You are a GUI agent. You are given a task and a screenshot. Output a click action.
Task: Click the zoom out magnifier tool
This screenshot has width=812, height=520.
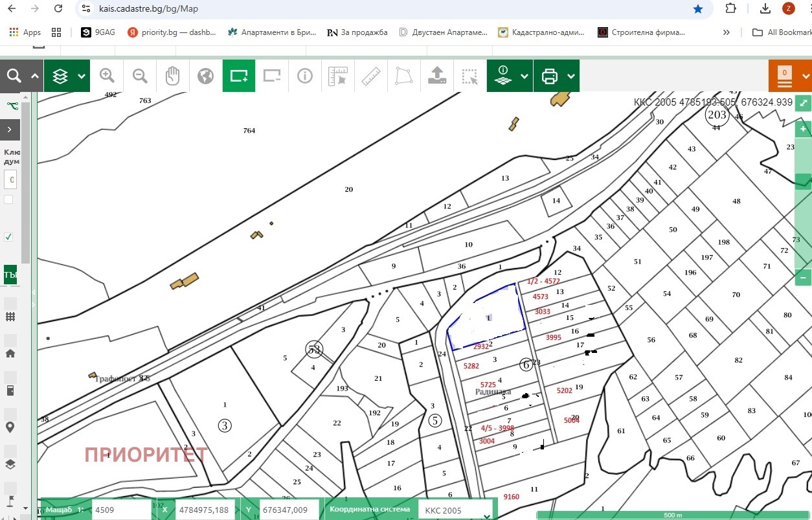coord(140,76)
